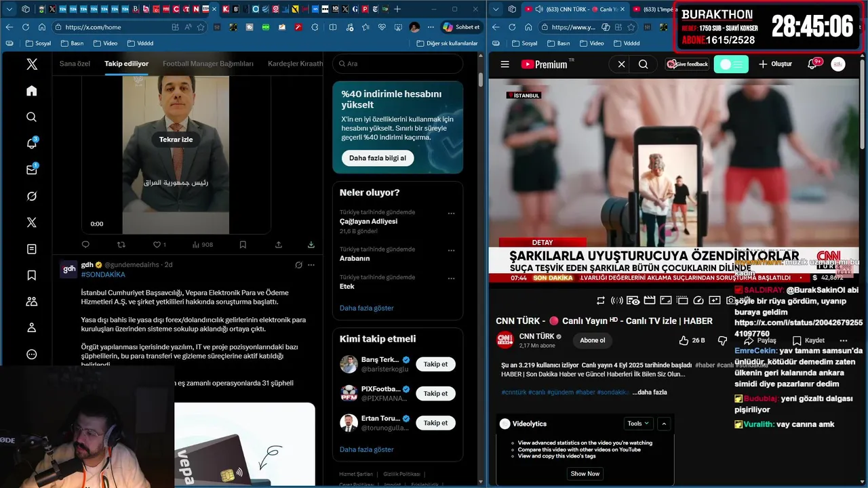This screenshot has height=488, width=868.
Task: Open #SONDAKİKA hashtag in gdh tweet
Action: pyautogui.click(x=103, y=274)
